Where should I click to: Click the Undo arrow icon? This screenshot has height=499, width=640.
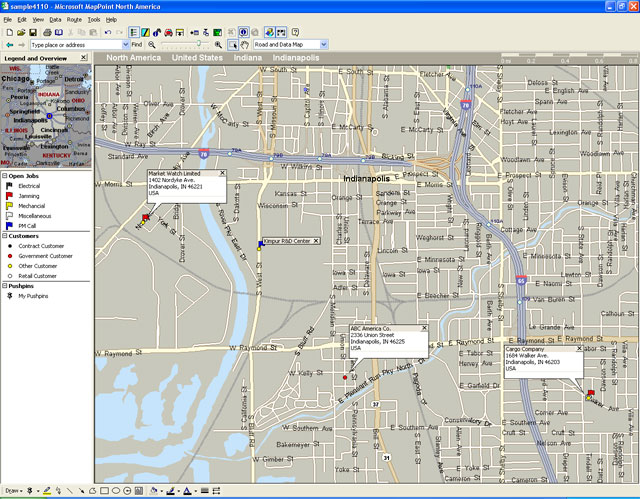tap(108, 32)
